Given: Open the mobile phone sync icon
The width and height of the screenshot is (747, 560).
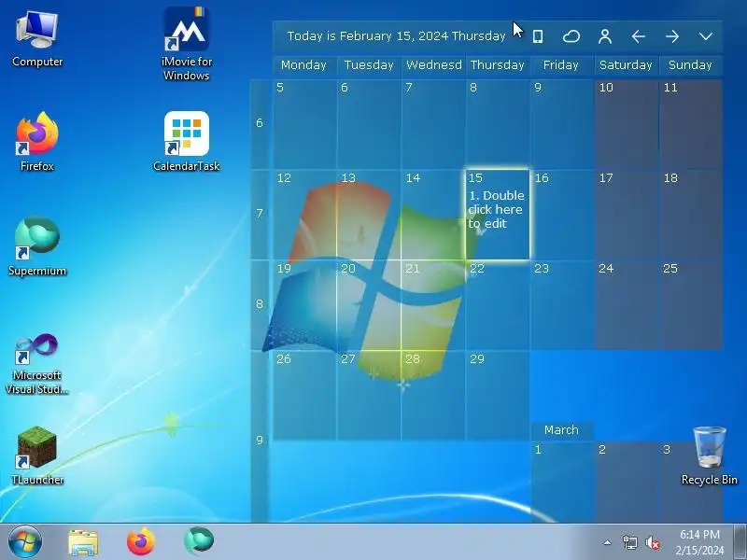Looking at the screenshot, I should pyautogui.click(x=538, y=36).
